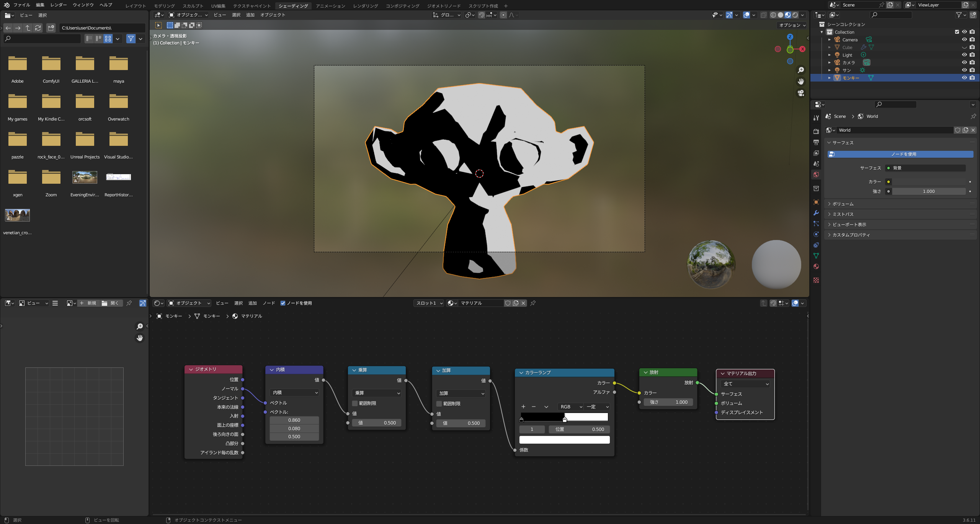Screen dimensions: 980x524
Task: Click 新規 image button in image editor
Action: [88, 303]
